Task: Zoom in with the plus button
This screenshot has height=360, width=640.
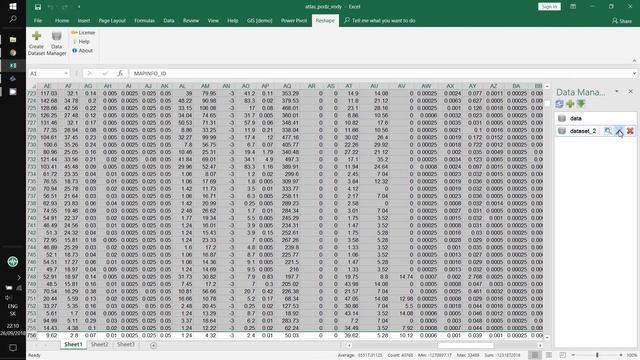Action: pos(621,355)
